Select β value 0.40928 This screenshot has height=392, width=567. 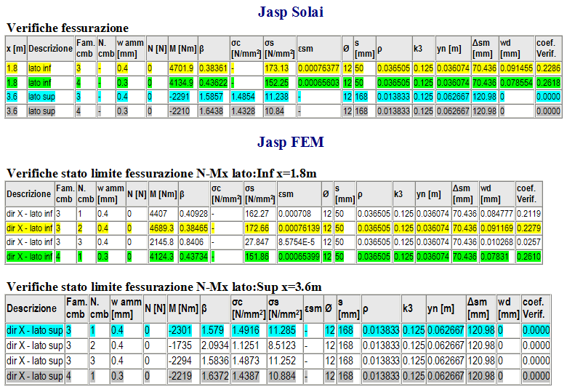click(193, 214)
